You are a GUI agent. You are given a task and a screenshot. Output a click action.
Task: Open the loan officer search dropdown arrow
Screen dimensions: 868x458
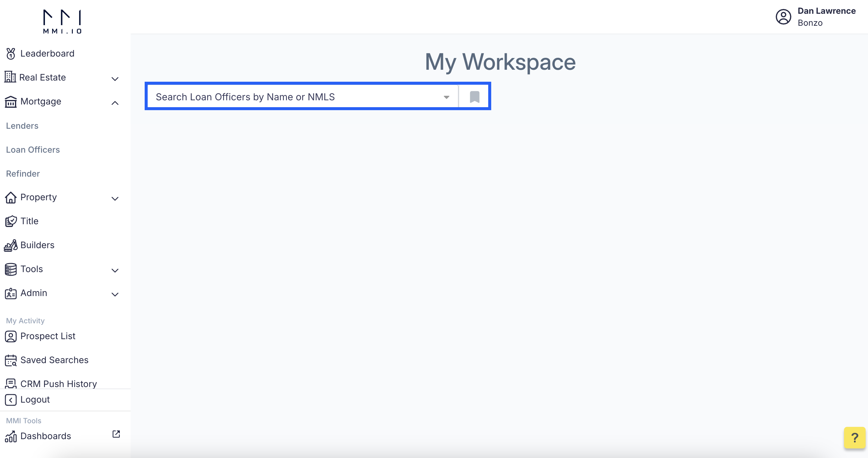pos(447,97)
